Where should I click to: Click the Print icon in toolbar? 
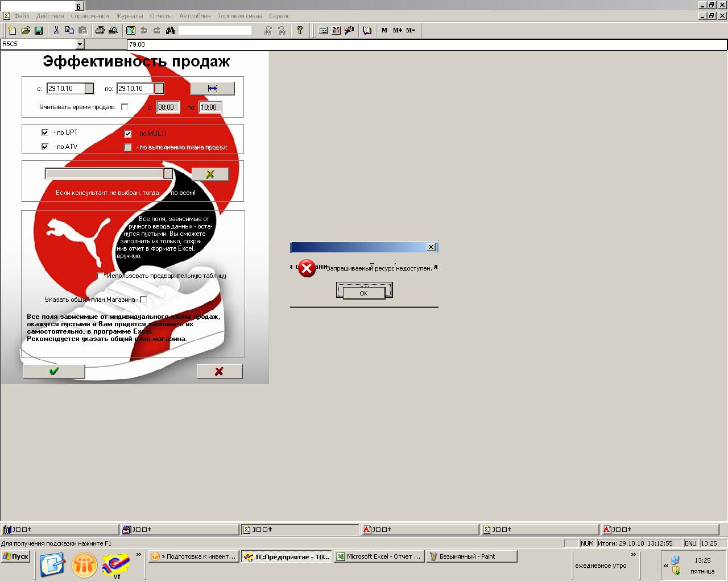pyautogui.click(x=100, y=31)
